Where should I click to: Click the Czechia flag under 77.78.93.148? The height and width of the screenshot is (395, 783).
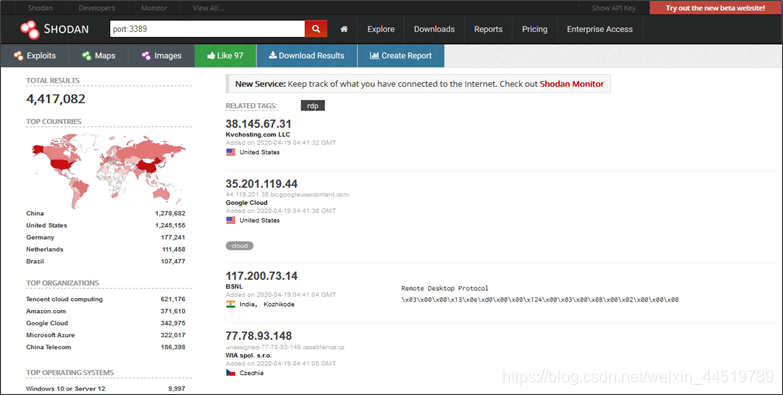coord(231,373)
